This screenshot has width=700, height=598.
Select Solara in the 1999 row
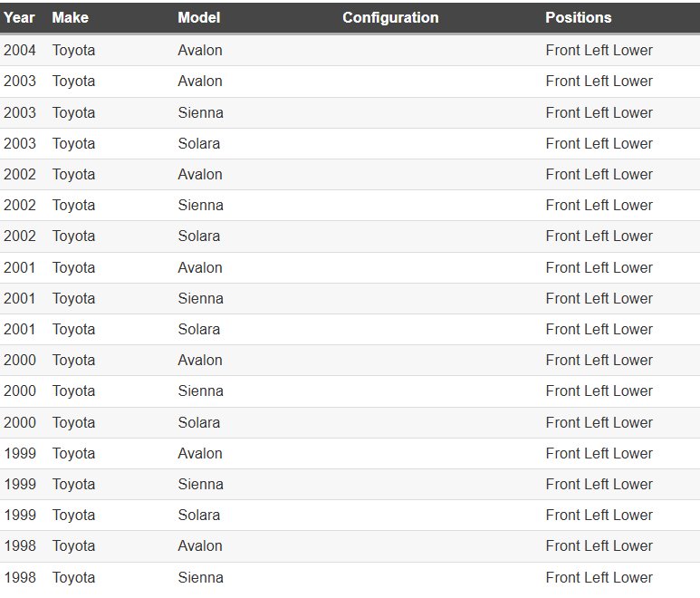tap(198, 515)
